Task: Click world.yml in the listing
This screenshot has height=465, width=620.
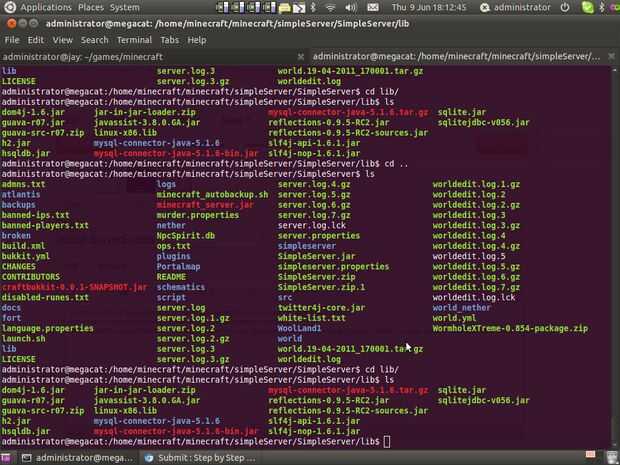Action: (x=454, y=318)
